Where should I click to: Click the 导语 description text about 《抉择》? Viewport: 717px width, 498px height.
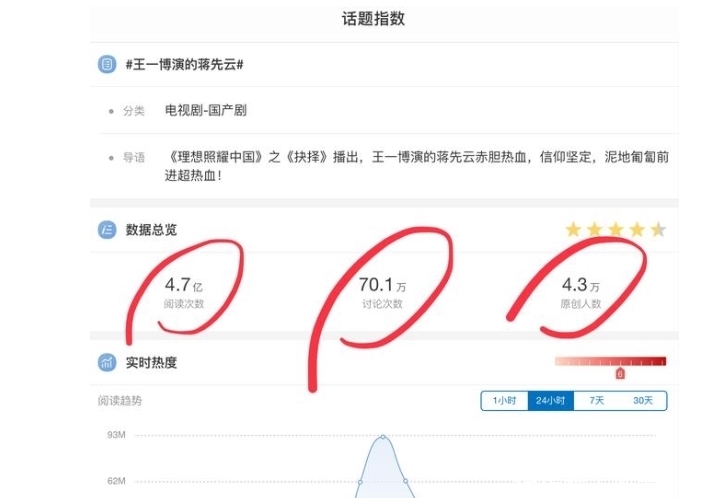click(417, 166)
